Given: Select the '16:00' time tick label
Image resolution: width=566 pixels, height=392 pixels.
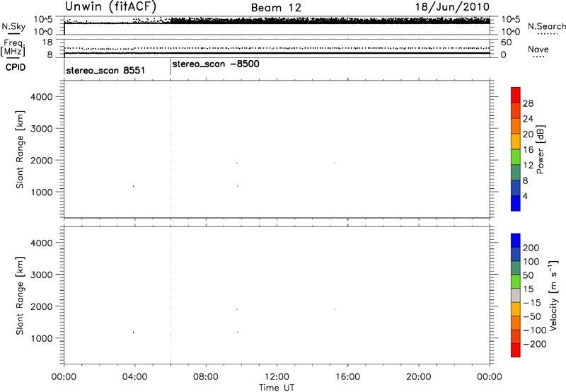Looking at the screenshot, I should click(x=347, y=377).
